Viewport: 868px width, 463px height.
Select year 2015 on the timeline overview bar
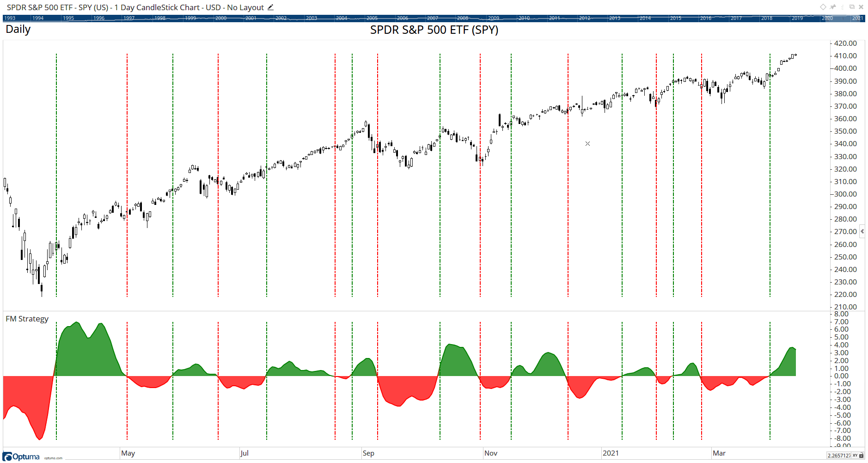coord(676,18)
